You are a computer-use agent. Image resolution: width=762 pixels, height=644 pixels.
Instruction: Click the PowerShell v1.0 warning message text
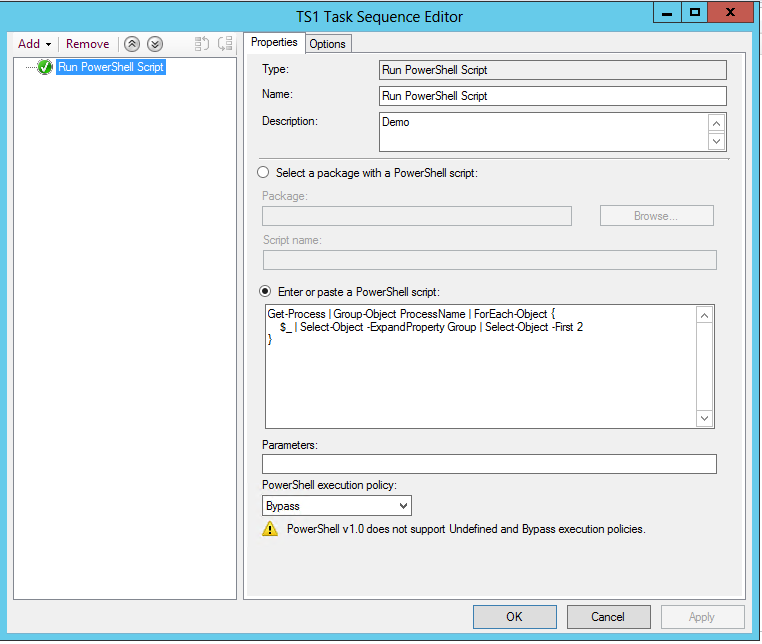pyautogui.click(x=466, y=529)
